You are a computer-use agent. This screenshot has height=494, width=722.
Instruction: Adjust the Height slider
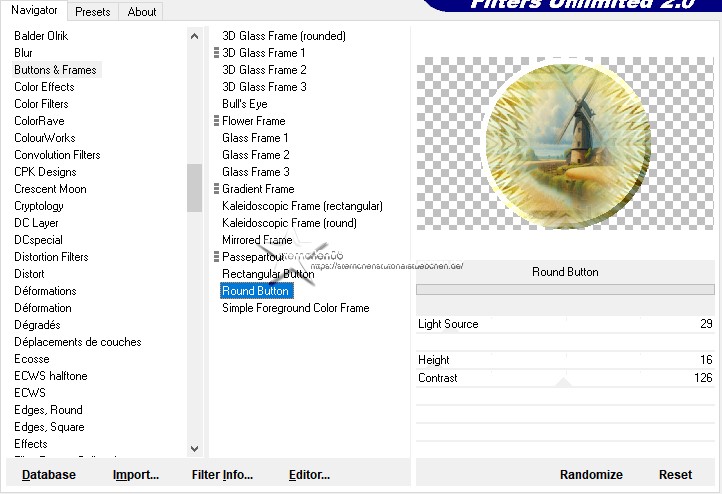click(x=565, y=360)
